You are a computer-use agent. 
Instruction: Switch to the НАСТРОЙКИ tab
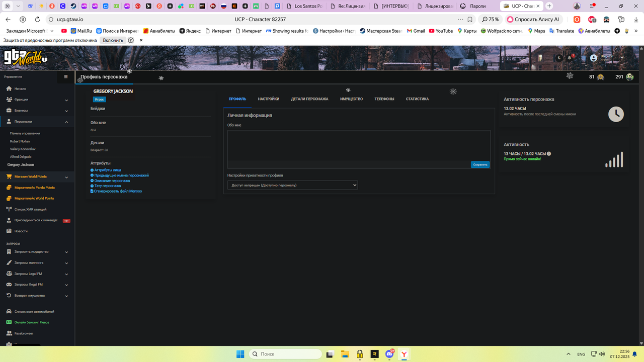pos(269,99)
